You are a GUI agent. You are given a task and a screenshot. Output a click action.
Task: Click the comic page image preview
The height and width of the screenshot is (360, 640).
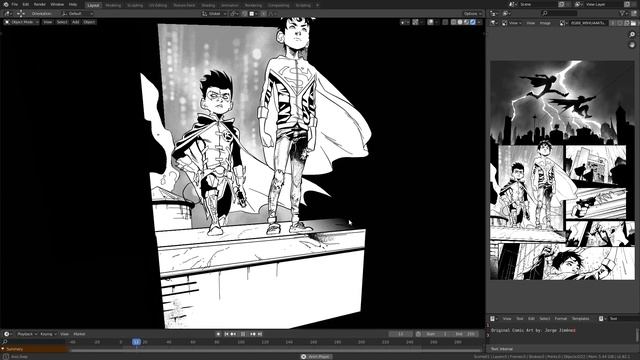[562, 170]
